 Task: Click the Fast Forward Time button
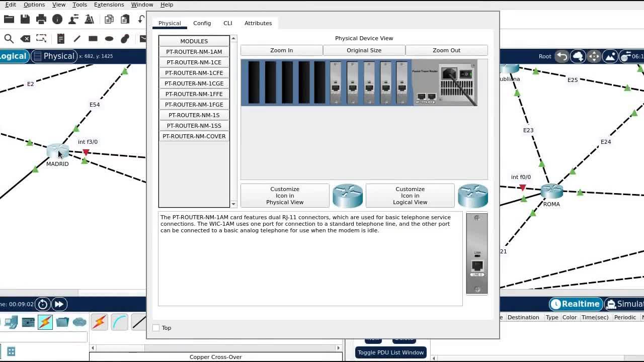pos(59,304)
